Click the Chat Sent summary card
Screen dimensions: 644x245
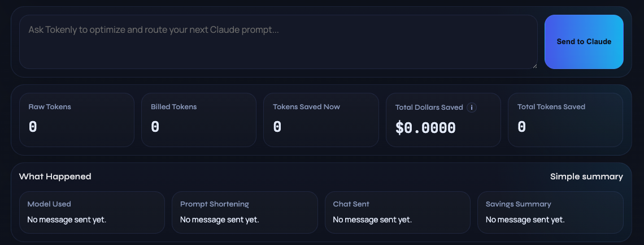pyautogui.click(x=397, y=212)
